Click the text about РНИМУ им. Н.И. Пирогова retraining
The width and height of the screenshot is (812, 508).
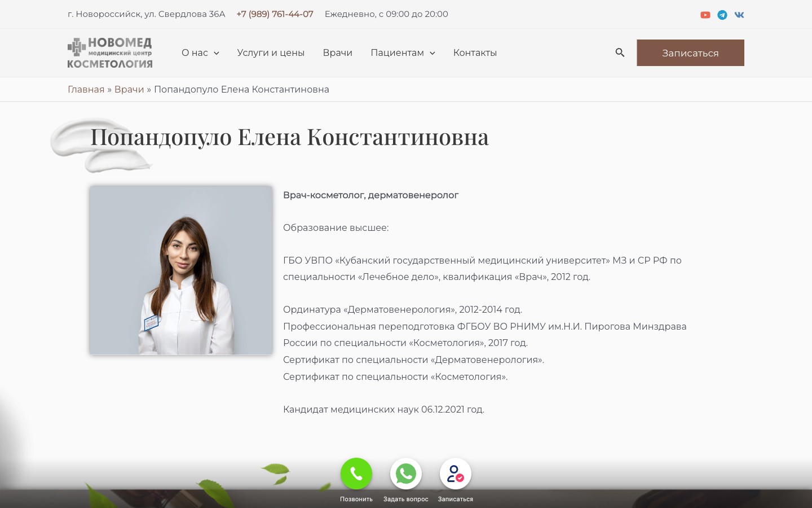point(484,335)
